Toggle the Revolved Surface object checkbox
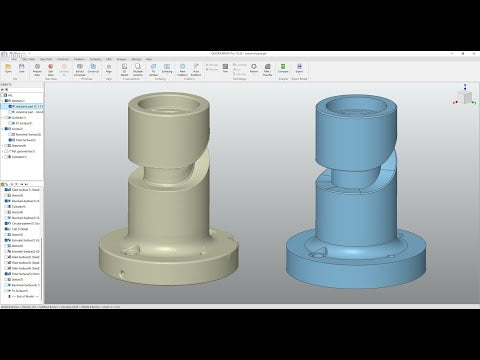Viewport: 480px width, 360px height. (x=10, y=134)
